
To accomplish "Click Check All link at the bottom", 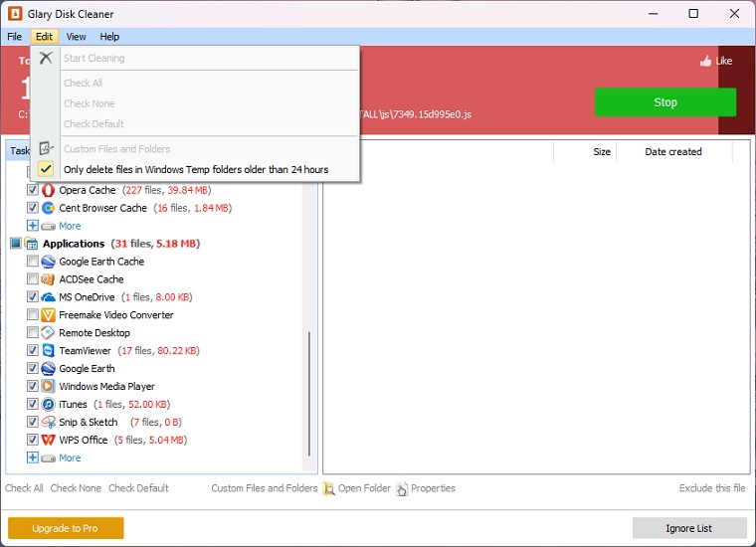I will point(24,488).
